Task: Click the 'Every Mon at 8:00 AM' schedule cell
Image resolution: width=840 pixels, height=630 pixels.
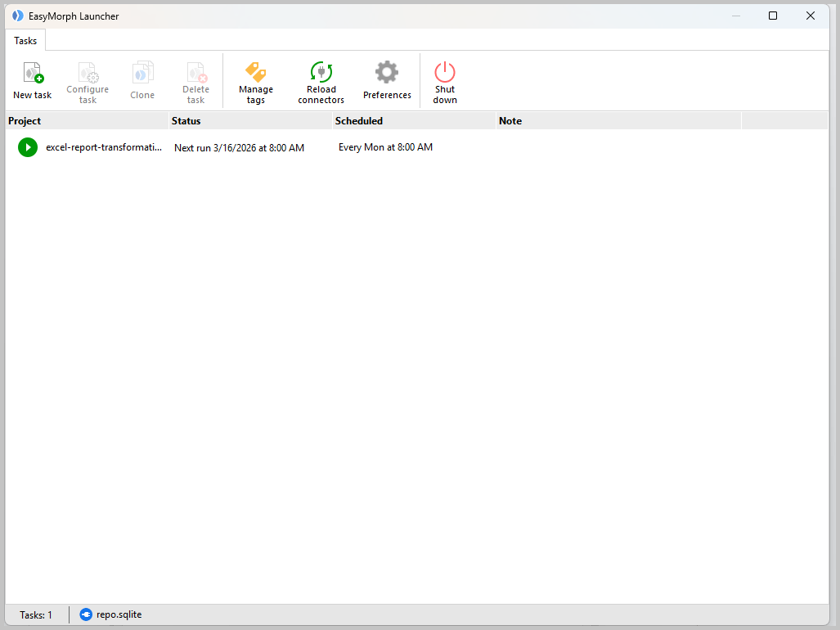Action: pos(385,147)
